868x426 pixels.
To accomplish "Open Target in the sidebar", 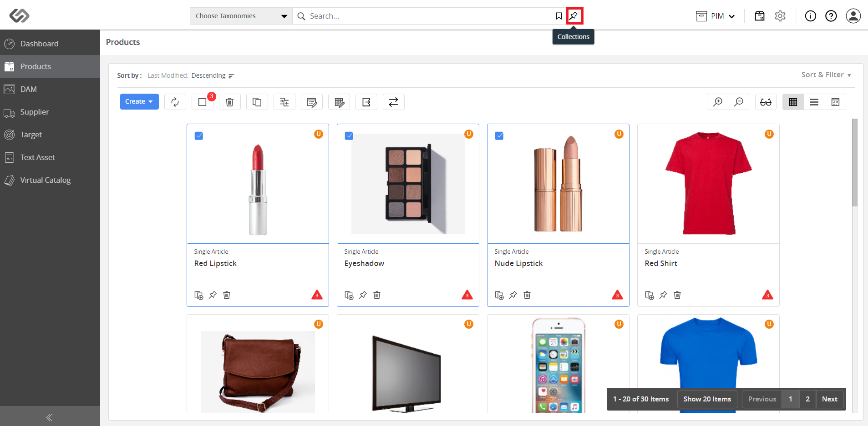I will click(50, 135).
